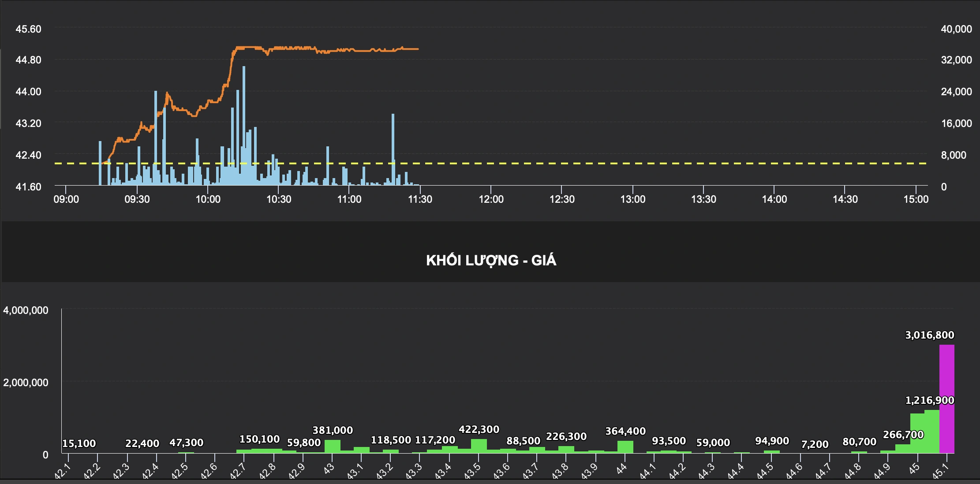Select the 24,000 volume axis label
Screen dimensions: 980x484
956,92
